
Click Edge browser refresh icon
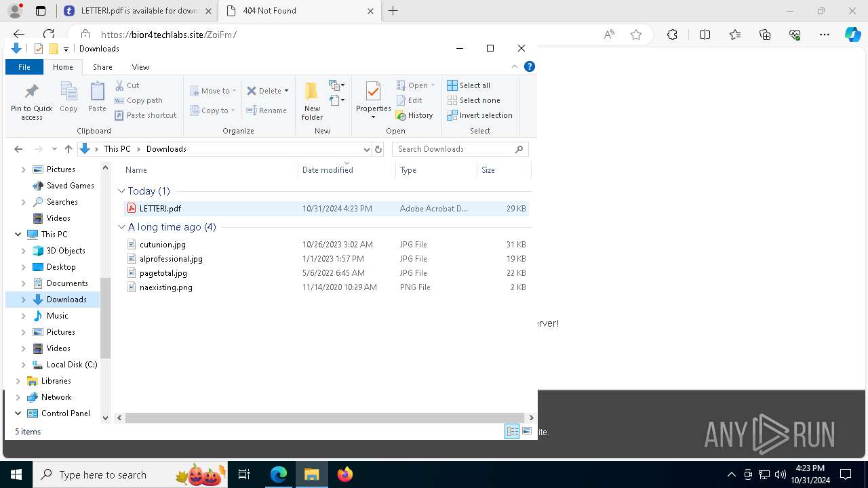pos(49,35)
